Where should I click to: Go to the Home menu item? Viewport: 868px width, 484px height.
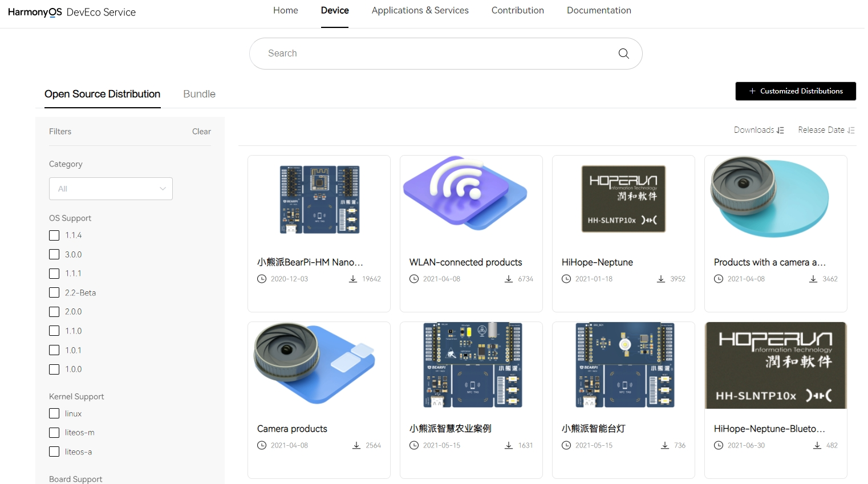(x=286, y=10)
